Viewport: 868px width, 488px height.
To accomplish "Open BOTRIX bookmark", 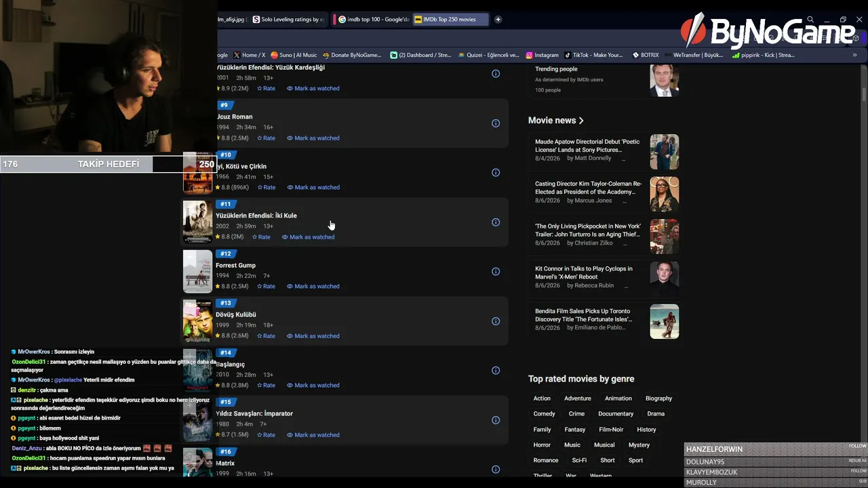I will coord(646,55).
